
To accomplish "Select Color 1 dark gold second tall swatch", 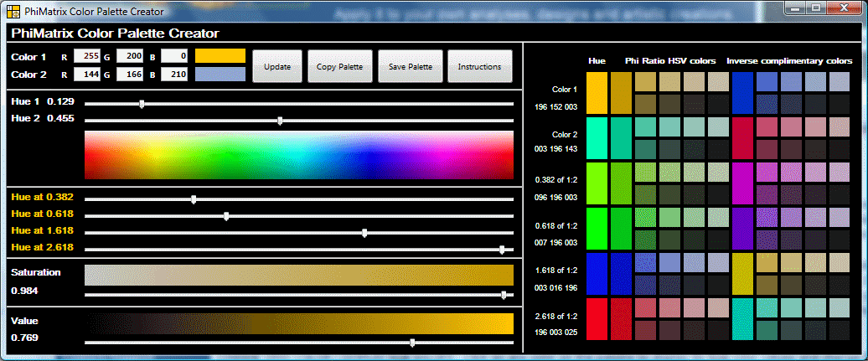I will [621, 92].
